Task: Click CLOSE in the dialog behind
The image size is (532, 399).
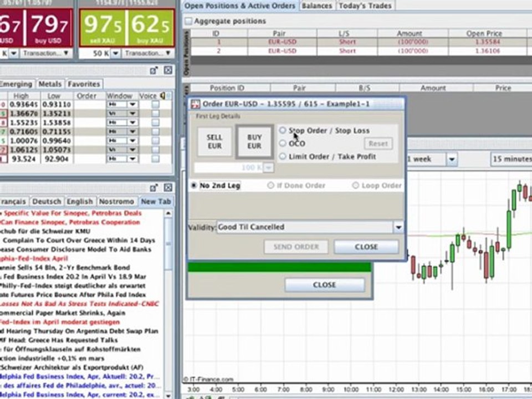Action: tap(325, 285)
